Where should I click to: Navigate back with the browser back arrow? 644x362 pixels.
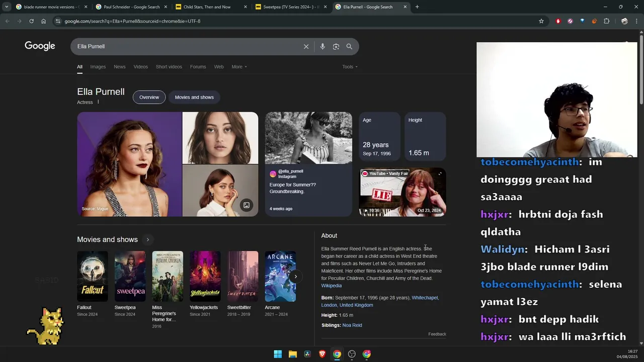[x=7, y=21]
